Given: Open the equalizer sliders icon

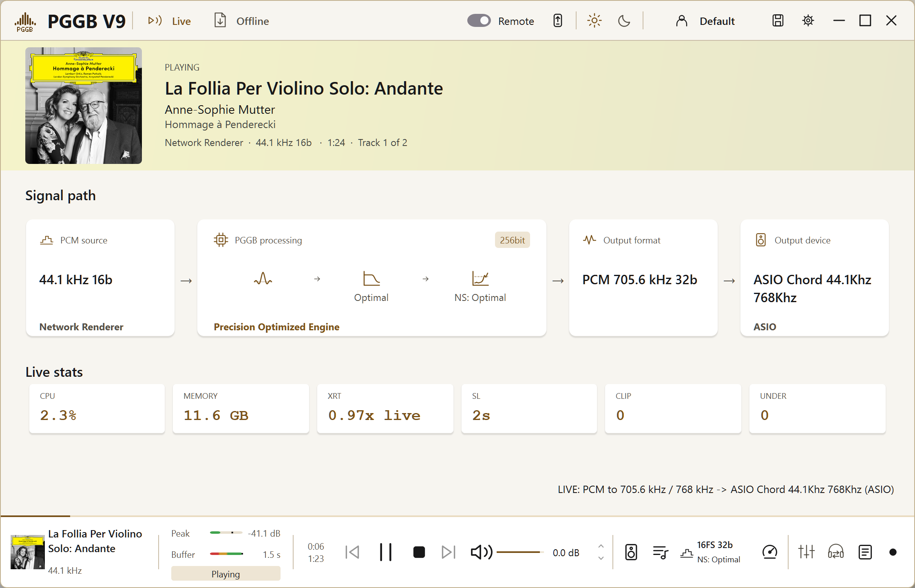Looking at the screenshot, I should point(806,553).
